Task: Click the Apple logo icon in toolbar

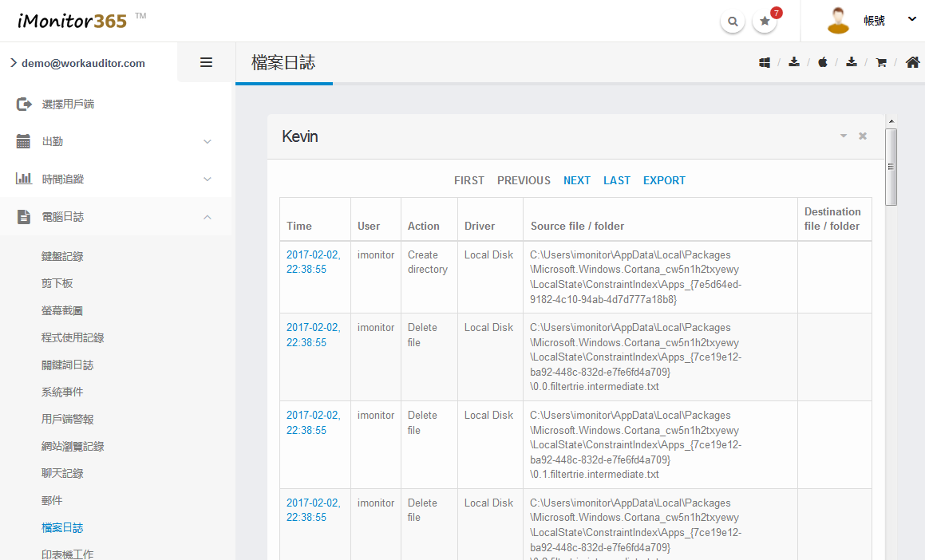Action: (x=823, y=62)
